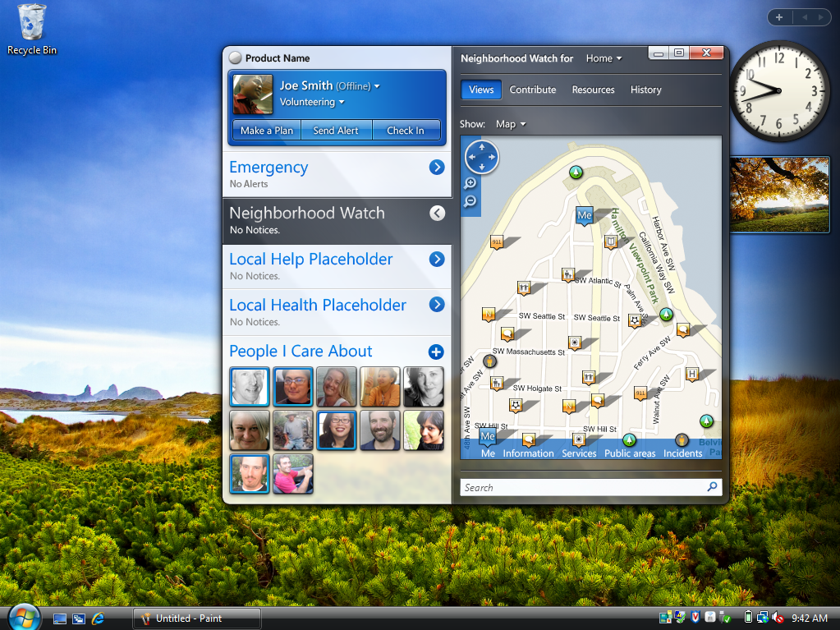Image resolution: width=840 pixels, height=630 pixels.
Task: Open the Local Help Placeholder link
Action: tap(310, 260)
